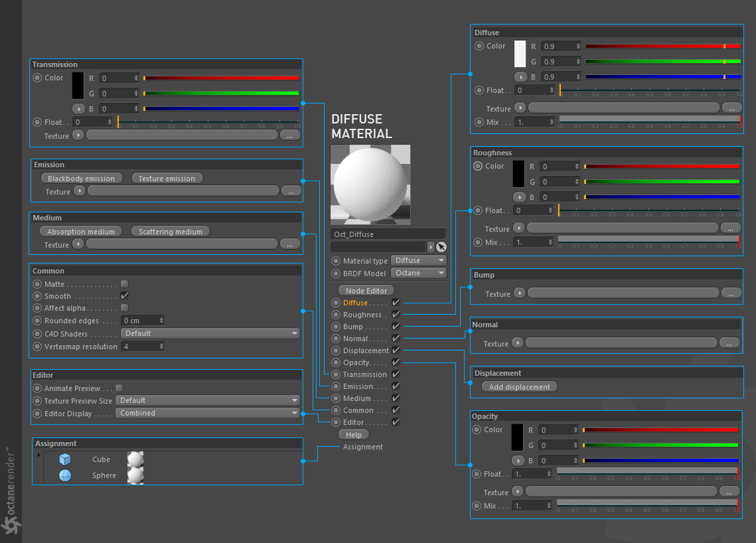Expand the Assignment list tree arrow
The height and width of the screenshot is (543, 756).
[39, 455]
